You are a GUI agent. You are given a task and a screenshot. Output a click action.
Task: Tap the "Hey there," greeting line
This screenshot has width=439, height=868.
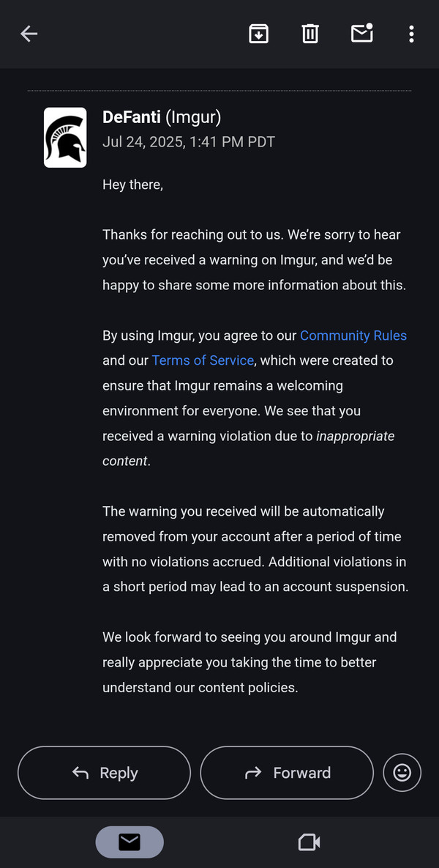click(x=132, y=185)
